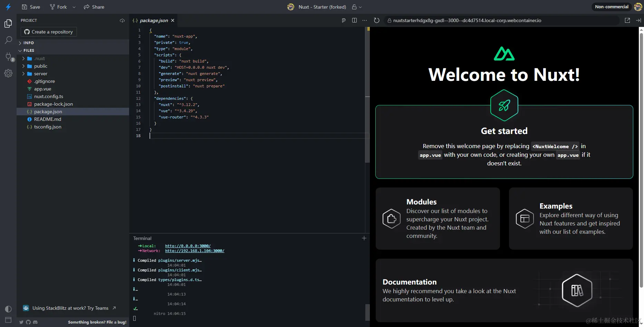This screenshot has width=644, height=327.
Task: Click the Modules puzzle piece icon
Action: [392, 219]
